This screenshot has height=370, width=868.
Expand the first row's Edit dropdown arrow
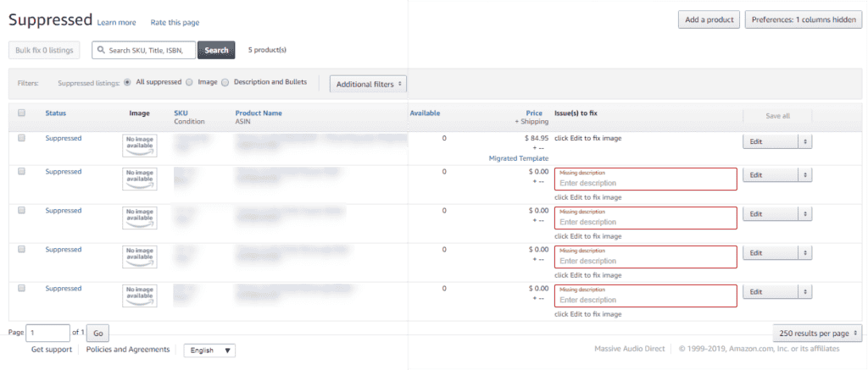(805, 141)
